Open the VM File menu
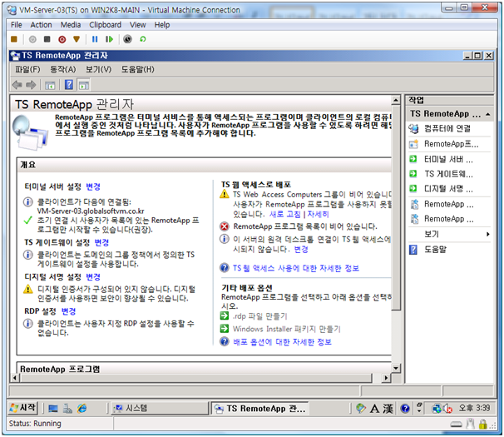The image size is (504, 437). pos(17,25)
